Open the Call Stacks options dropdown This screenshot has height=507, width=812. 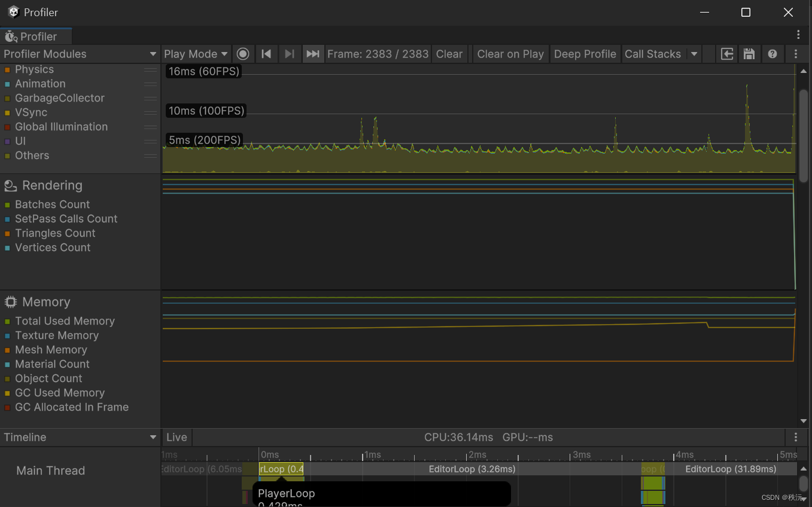point(694,54)
